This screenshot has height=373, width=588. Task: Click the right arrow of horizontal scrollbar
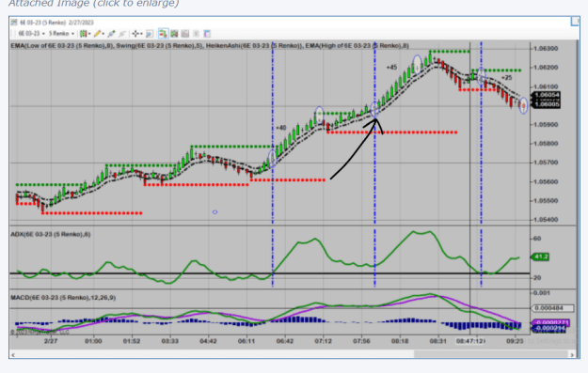572,354
